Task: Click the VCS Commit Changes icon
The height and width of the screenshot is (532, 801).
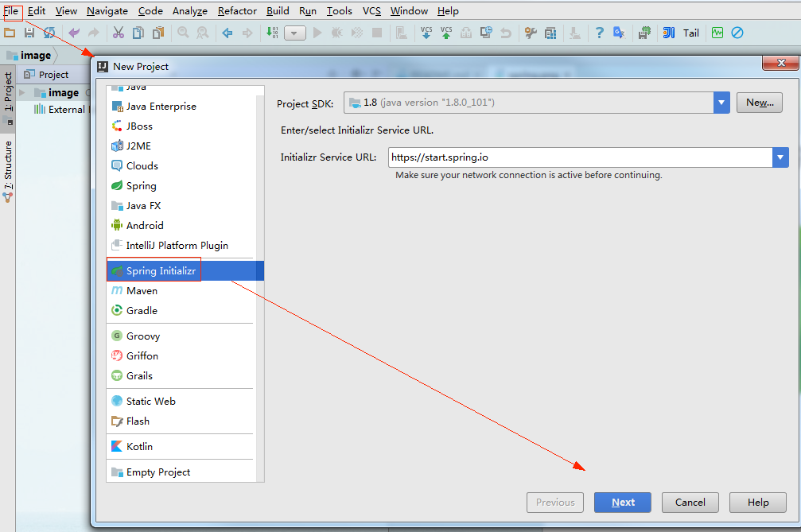Action: tap(446, 33)
